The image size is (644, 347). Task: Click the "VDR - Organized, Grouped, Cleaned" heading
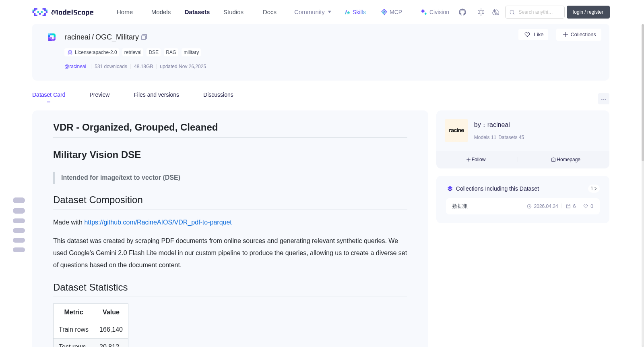(x=135, y=127)
